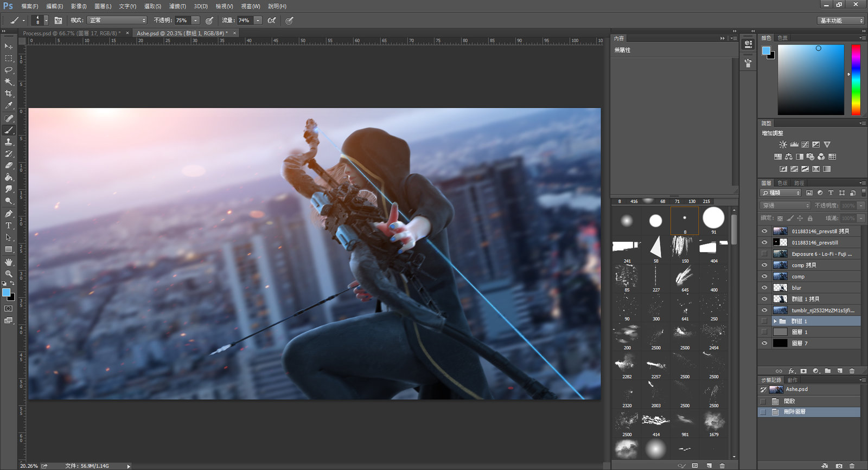Image resolution: width=868 pixels, height=470 pixels.
Task: Switch to the 色版 panel tab
Action: pyautogui.click(x=783, y=183)
